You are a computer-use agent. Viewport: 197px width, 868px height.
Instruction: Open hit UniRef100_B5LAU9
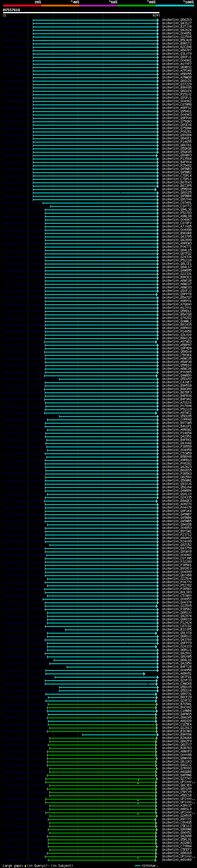click(177, 40)
